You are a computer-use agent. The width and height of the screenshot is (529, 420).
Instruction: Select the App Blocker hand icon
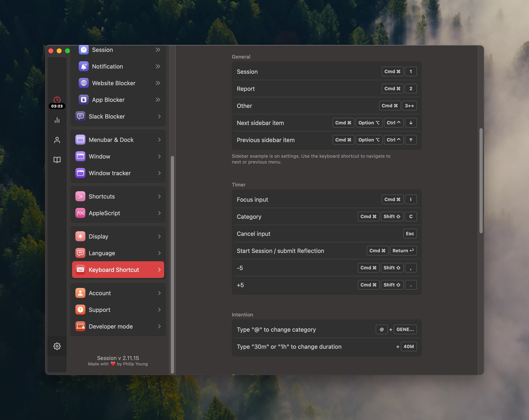pos(84,100)
